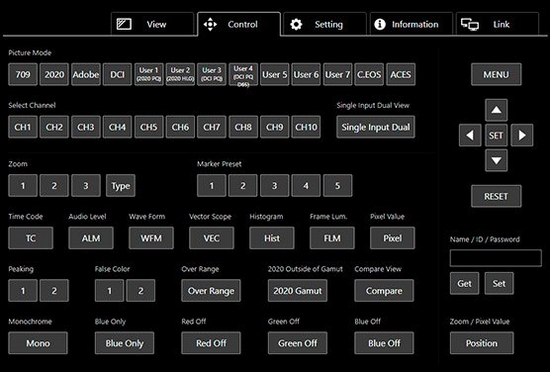Viewport: 550px width, 372px height.
Task: Click the Position button
Action: click(x=482, y=343)
